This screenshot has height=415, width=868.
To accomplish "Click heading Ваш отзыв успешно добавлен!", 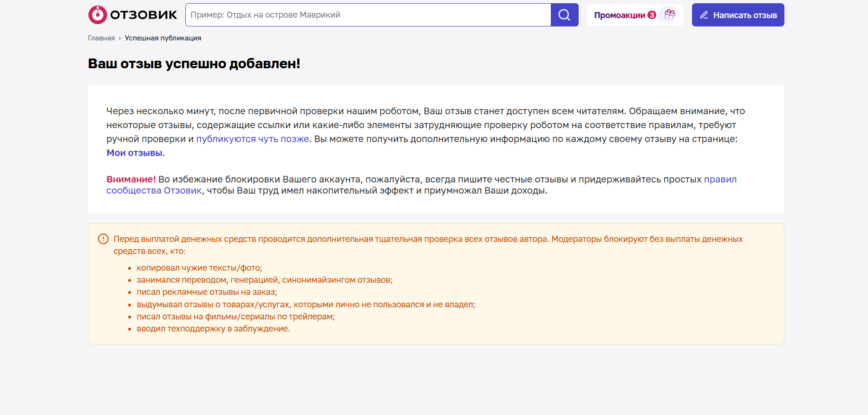I will 194,64.
